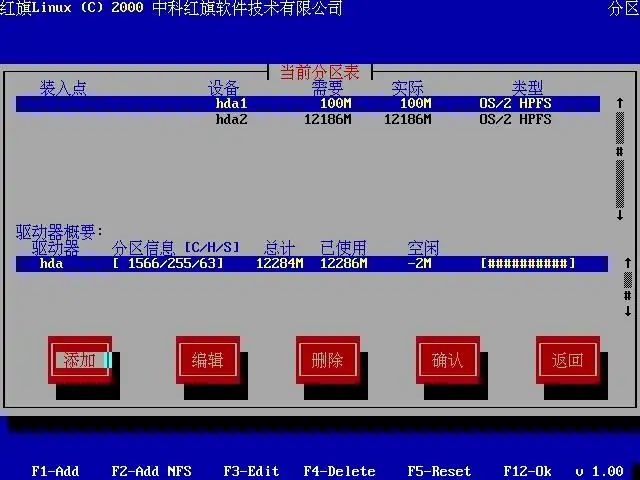Select the hda1 partition row
This screenshot has height=480, width=640.
point(308,104)
